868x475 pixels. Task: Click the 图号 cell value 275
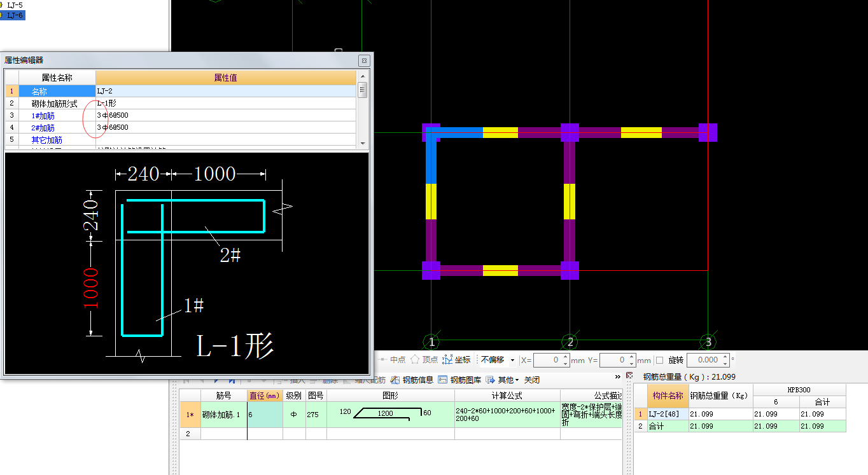[x=316, y=415]
